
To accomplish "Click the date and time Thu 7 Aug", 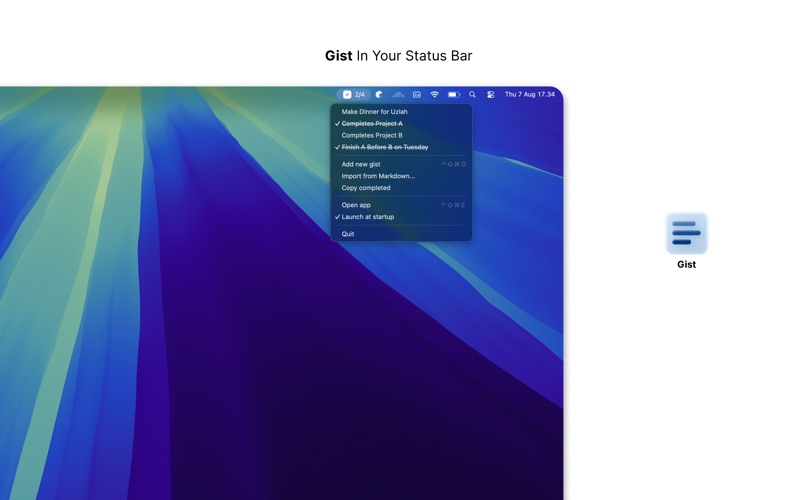I will click(x=530, y=94).
